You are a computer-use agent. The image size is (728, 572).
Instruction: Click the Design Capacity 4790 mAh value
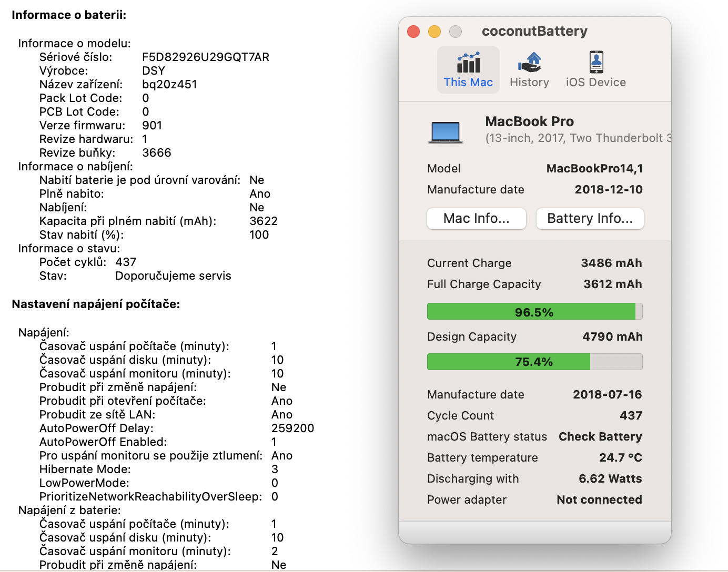pos(612,336)
